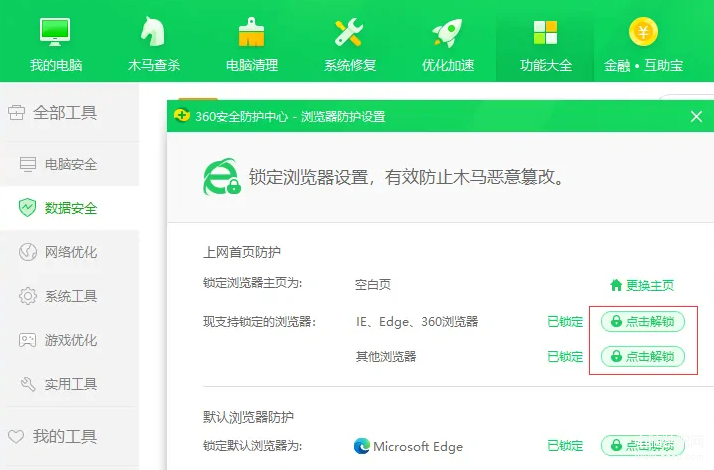Open the 木马查杀 horse icon

point(153,32)
